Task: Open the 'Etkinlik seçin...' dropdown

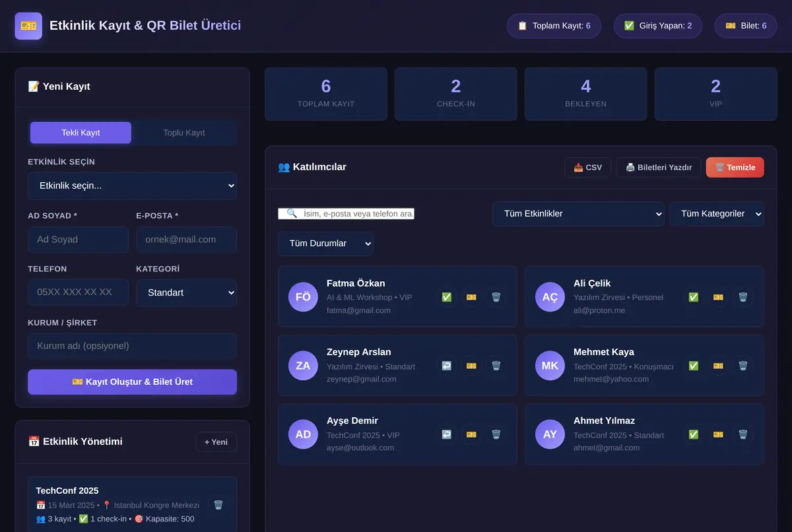Action: 132,186
